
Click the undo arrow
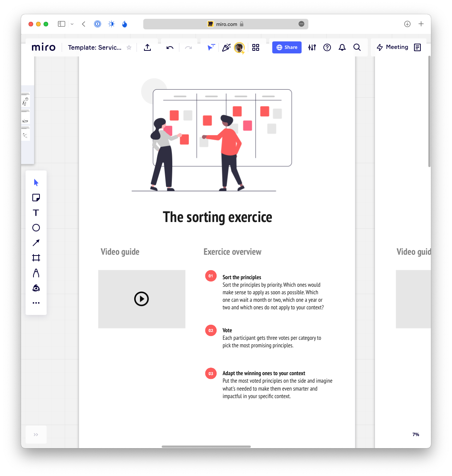pos(170,47)
